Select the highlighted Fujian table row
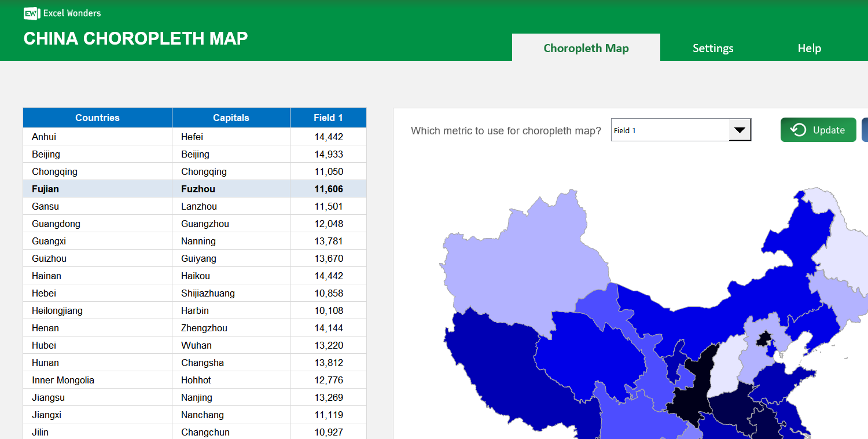Image resolution: width=868 pixels, height=439 pixels. [x=97, y=189]
